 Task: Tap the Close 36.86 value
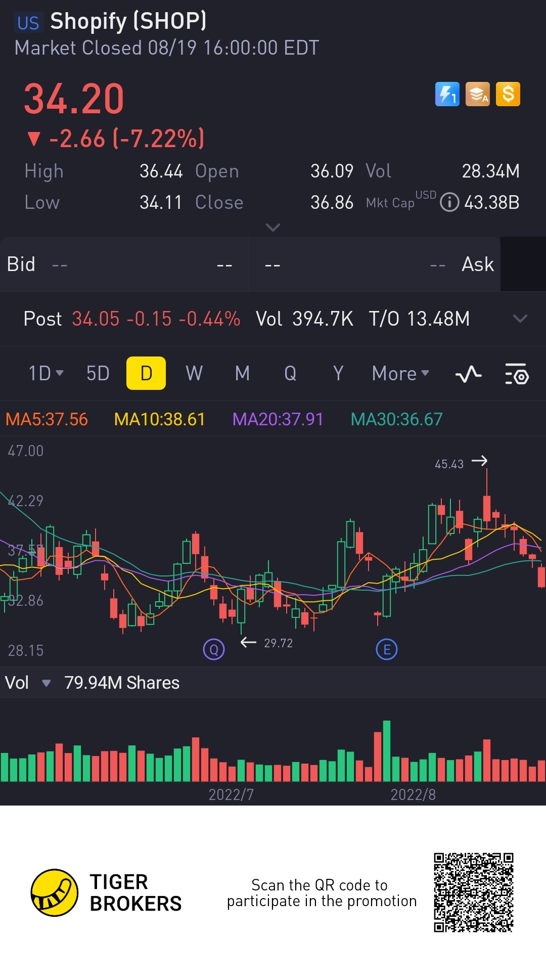[332, 202]
